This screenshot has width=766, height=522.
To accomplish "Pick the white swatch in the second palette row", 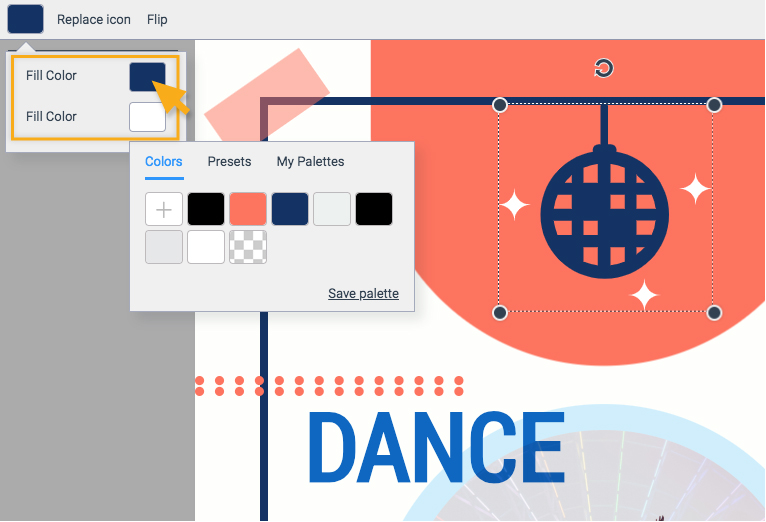I will tap(206, 247).
